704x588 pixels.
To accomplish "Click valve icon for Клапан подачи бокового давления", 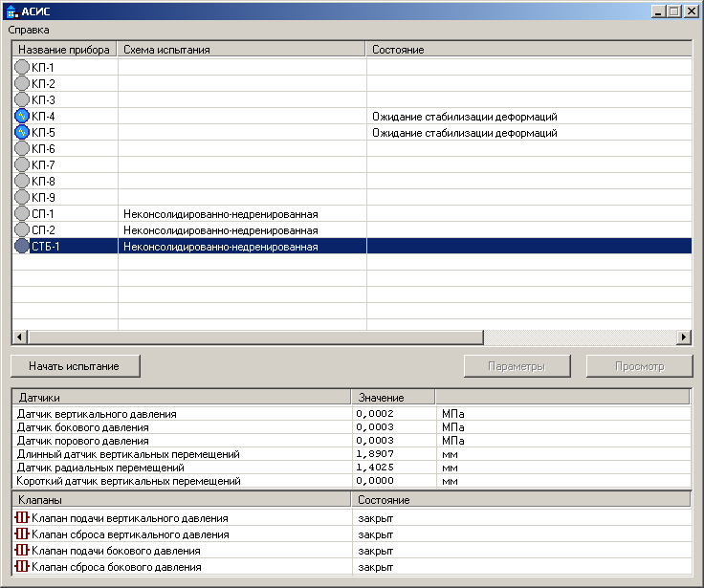I will (22, 551).
